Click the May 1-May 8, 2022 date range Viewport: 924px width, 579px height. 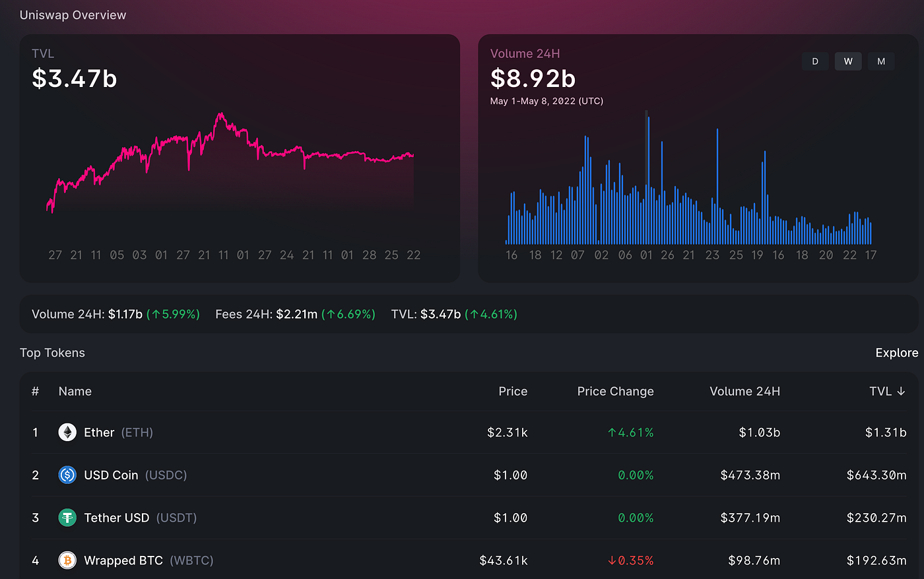[546, 101]
